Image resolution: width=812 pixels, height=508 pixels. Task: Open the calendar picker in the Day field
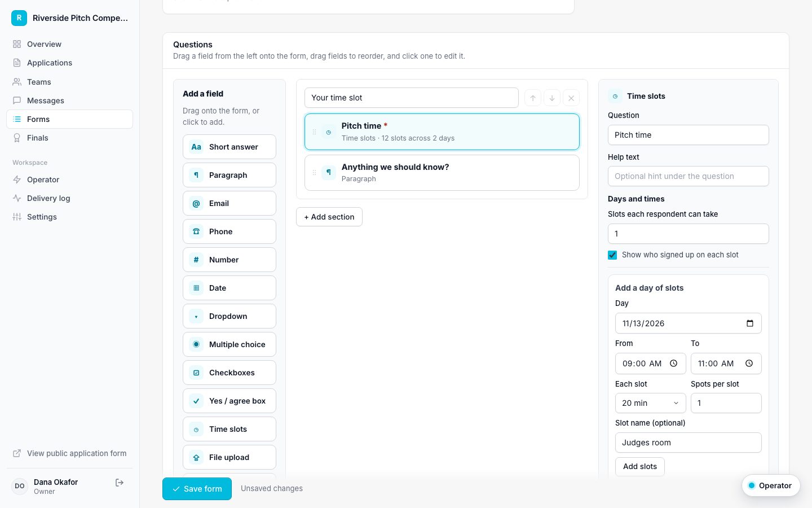click(x=750, y=323)
